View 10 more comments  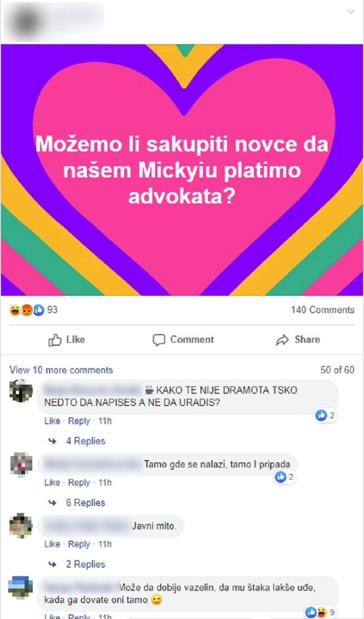coord(61,370)
